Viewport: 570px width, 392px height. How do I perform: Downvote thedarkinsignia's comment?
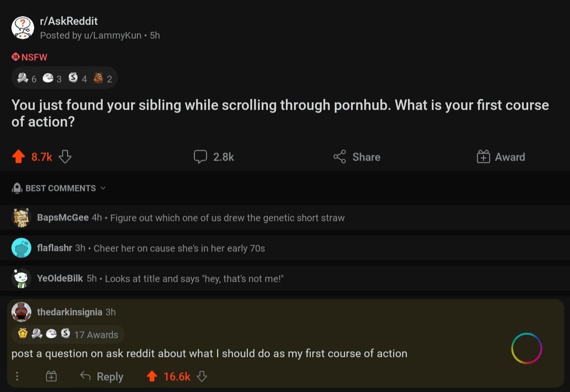[x=202, y=376]
